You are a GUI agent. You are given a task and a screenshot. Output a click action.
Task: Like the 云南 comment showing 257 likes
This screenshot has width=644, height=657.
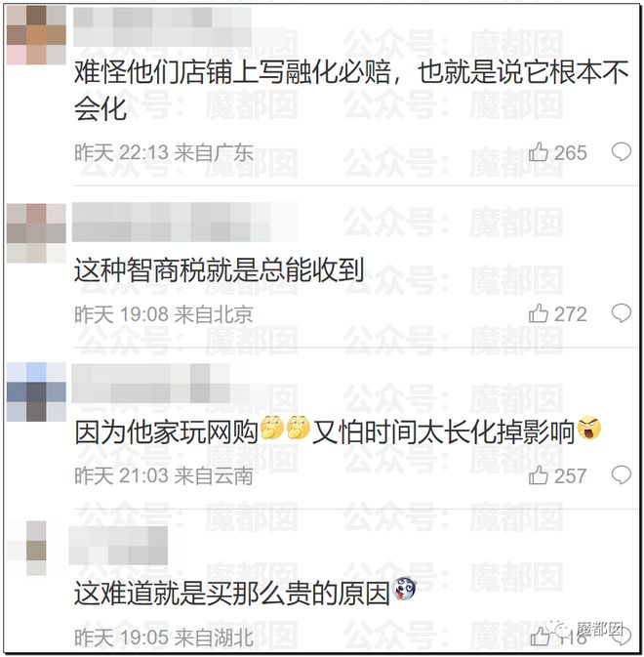[538, 475]
